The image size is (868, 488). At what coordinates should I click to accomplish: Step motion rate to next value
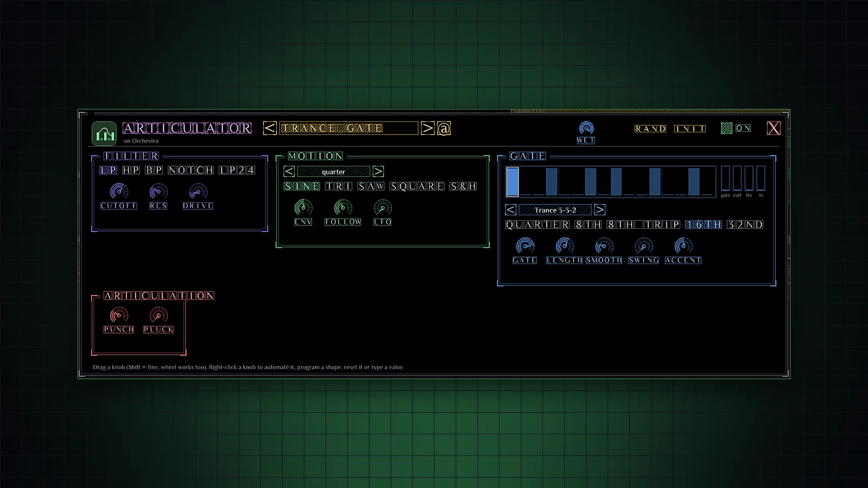pyautogui.click(x=378, y=171)
